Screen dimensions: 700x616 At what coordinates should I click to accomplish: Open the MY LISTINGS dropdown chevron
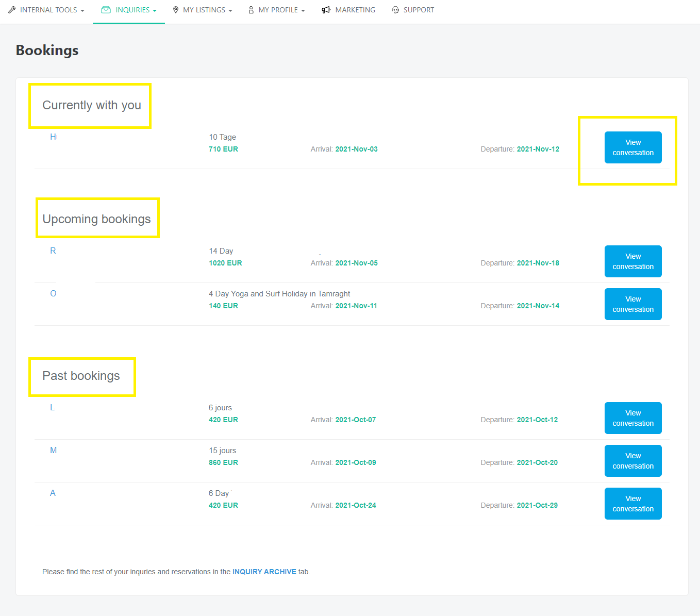click(230, 9)
